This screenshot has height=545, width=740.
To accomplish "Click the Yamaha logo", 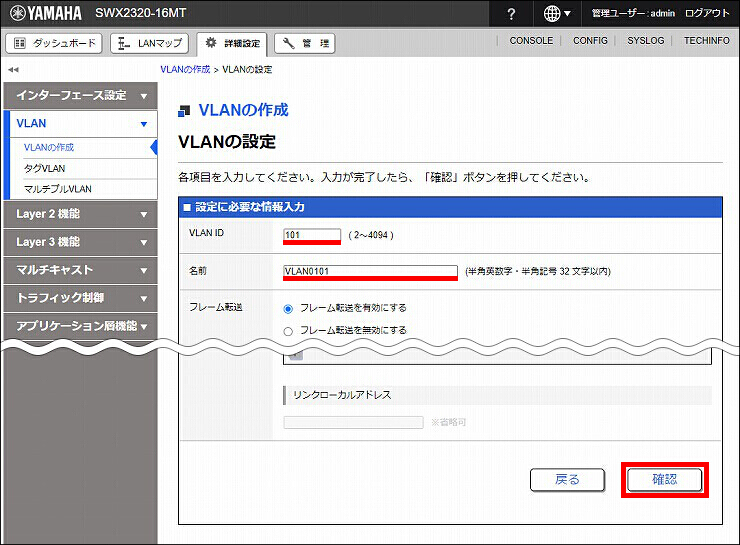I will (46, 13).
